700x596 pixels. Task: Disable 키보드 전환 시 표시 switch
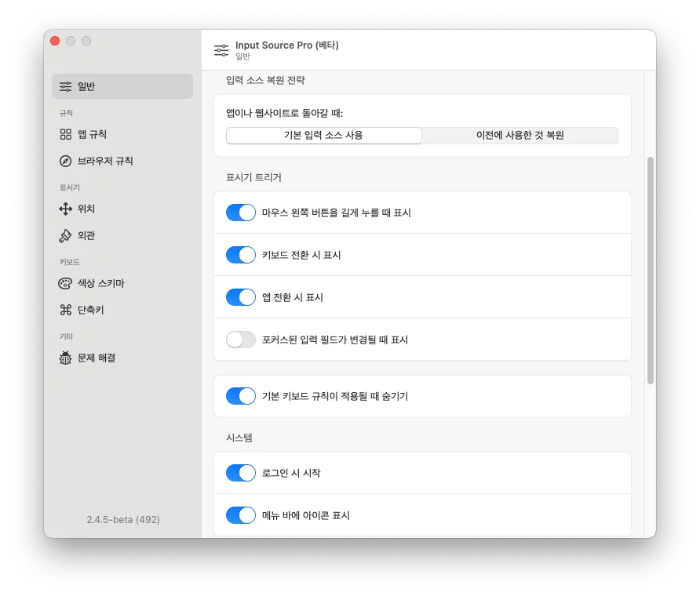tap(241, 255)
